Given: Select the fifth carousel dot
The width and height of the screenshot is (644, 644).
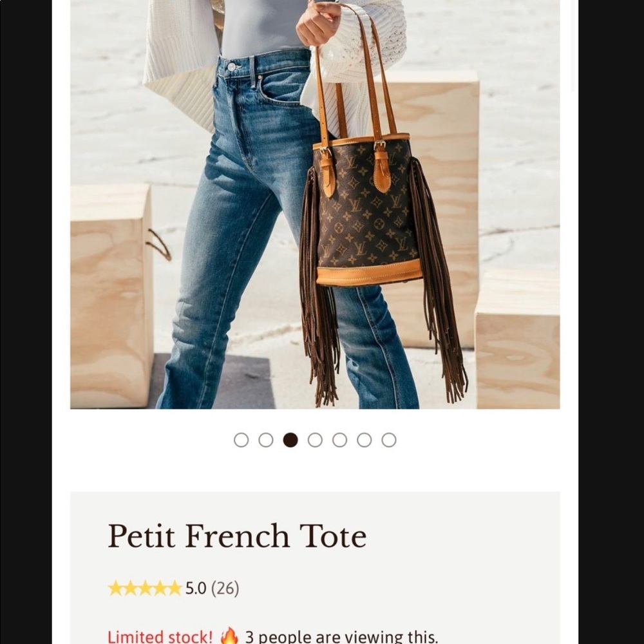Looking at the screenshot, I should 339,440.
